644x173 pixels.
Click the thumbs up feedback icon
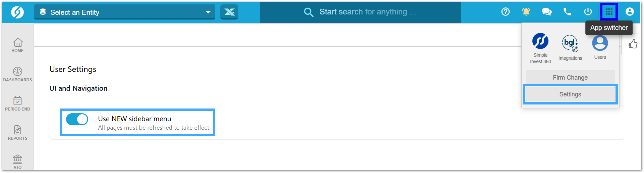tap(633, 44)
